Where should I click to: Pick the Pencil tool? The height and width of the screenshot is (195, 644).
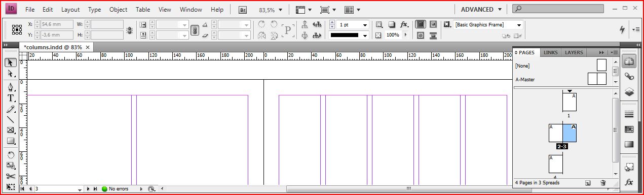click(11, 109)
